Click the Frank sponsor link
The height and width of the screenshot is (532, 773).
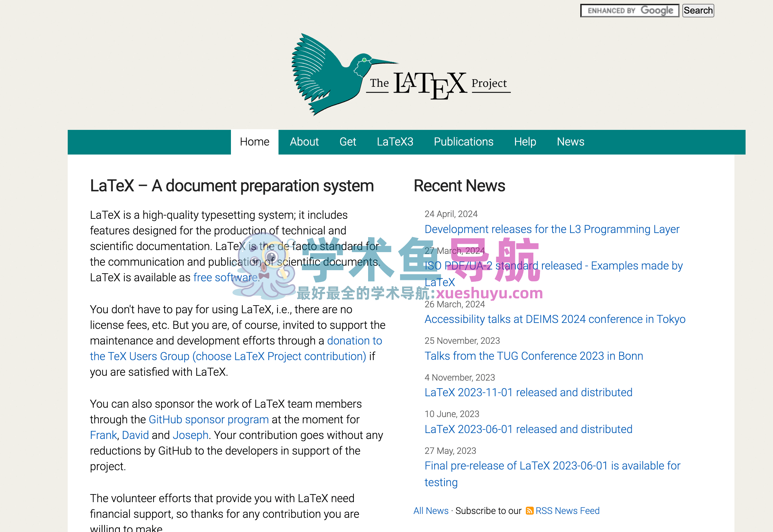point(103,435)
